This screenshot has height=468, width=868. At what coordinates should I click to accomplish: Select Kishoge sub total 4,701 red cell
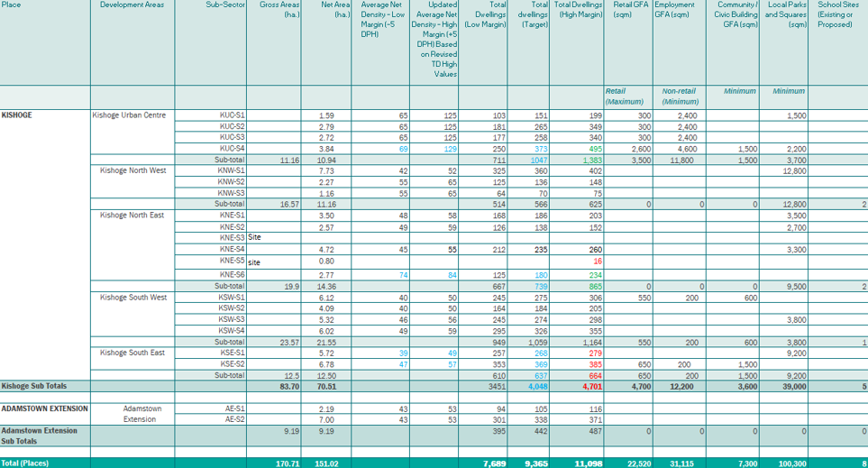592,387
